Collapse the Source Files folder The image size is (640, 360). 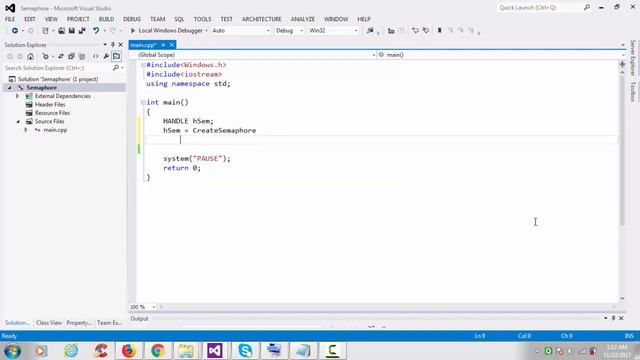[18, 122]
